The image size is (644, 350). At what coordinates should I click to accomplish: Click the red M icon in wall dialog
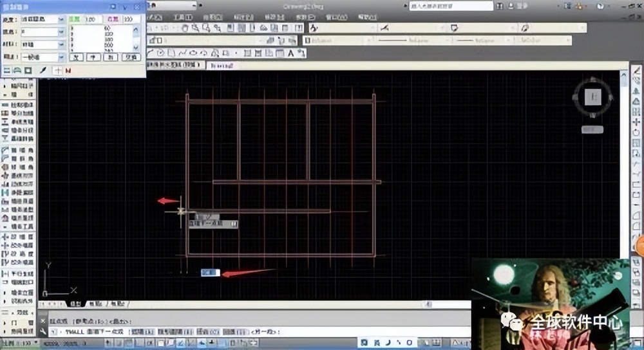tap(68, 69)
